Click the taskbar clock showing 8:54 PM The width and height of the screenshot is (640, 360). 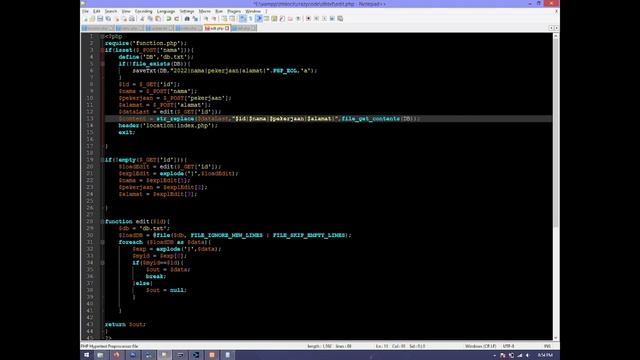pyautogui.click(x=545, y=356)
